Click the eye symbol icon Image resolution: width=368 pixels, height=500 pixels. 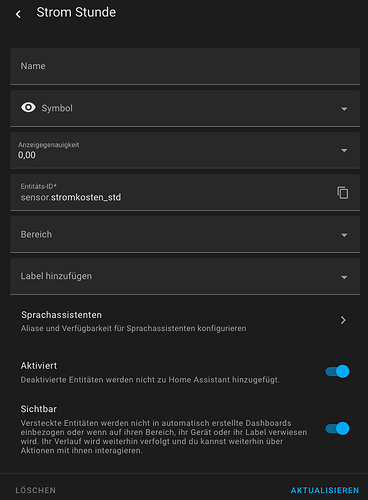(x=28, y=107)
